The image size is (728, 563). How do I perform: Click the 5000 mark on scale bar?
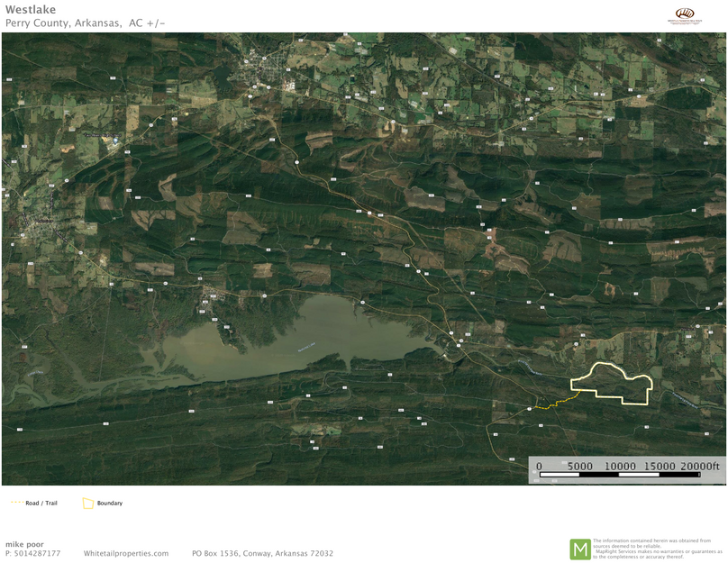[x=580, y=466]
